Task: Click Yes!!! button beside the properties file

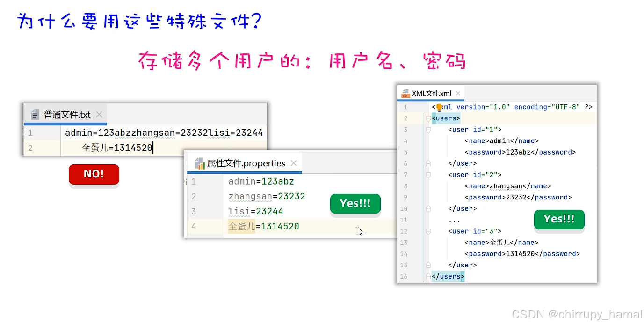Action: click(355, 204)
